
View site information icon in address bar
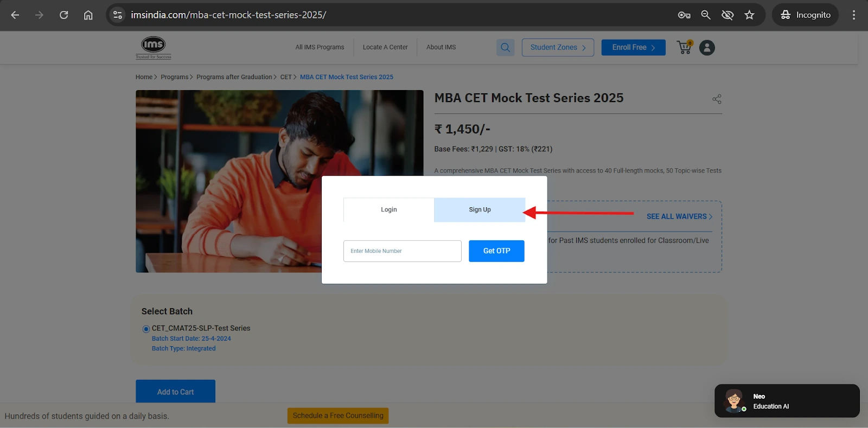click(x=118, y=15)
